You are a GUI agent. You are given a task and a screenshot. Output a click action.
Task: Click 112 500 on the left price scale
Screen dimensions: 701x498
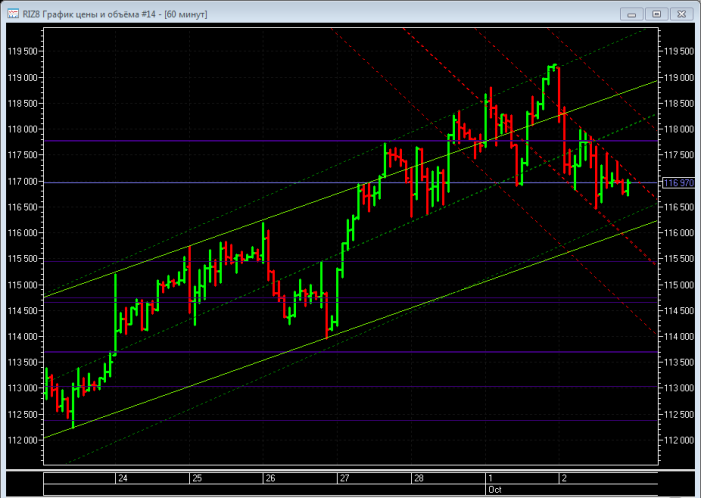(23, 415)
